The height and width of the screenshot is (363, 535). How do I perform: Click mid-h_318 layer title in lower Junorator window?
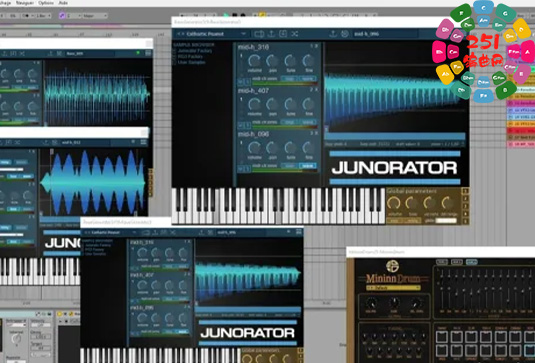(x=142, y=242)
